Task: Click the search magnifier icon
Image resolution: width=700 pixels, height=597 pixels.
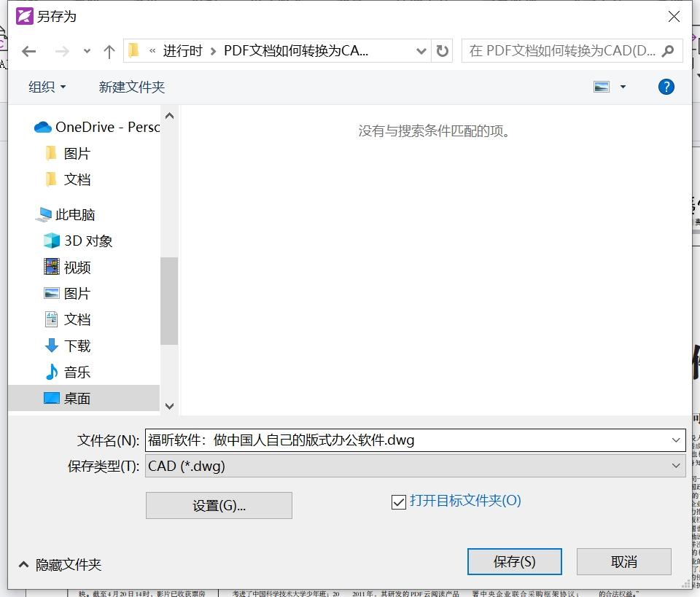Action: pos(668,51)
